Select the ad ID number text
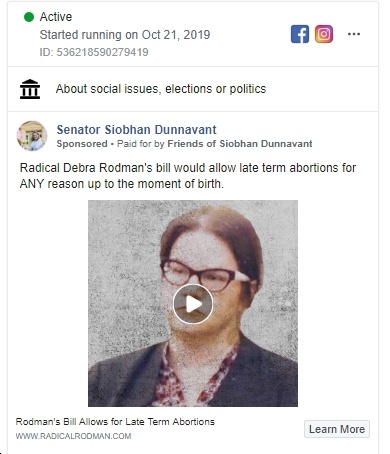Image resolution: width=390 pixels, height=454 pixels. (94, 52)
